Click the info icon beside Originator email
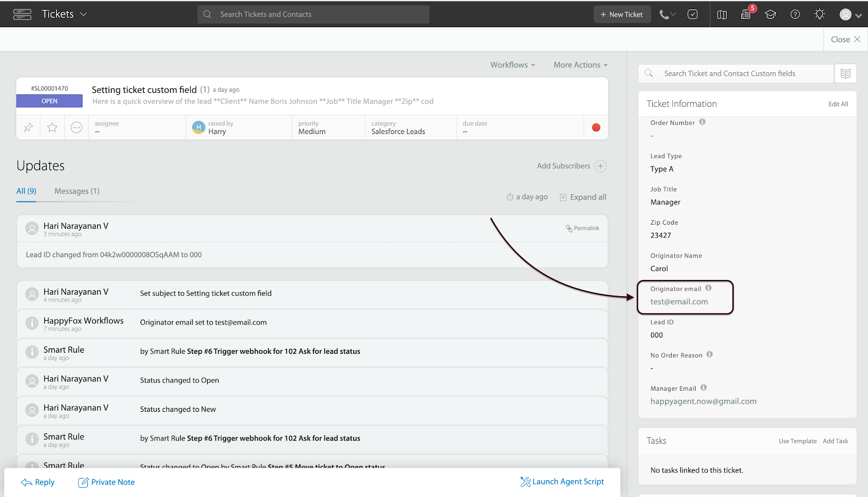Viewport: 868px width, 497px height. coord(709,288)
